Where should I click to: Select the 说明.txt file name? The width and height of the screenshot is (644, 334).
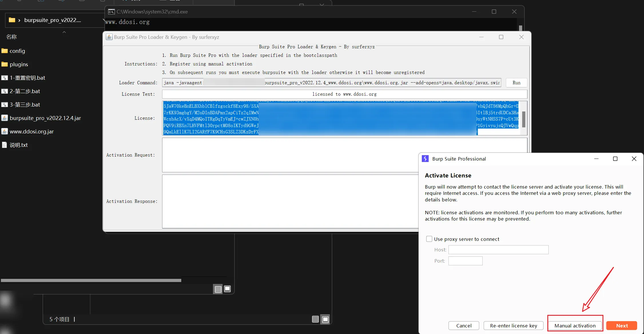pyautogui.click(x=19, y=145)
